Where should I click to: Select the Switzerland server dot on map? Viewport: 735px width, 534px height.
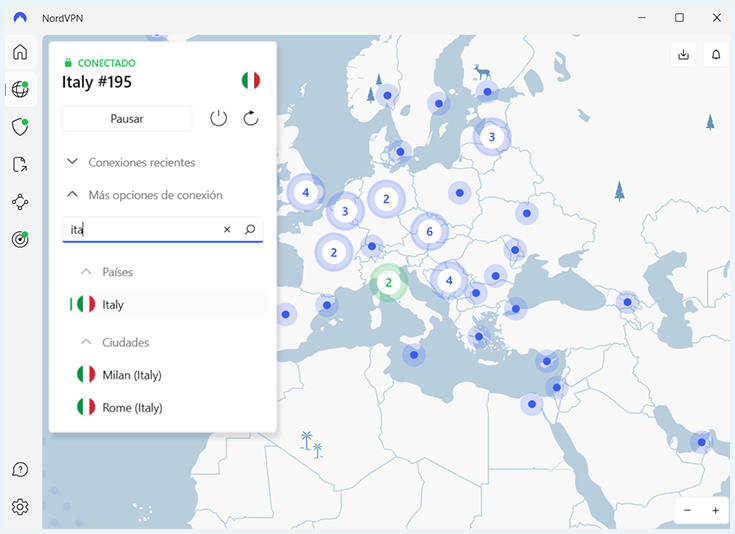(x=372, y=246)
